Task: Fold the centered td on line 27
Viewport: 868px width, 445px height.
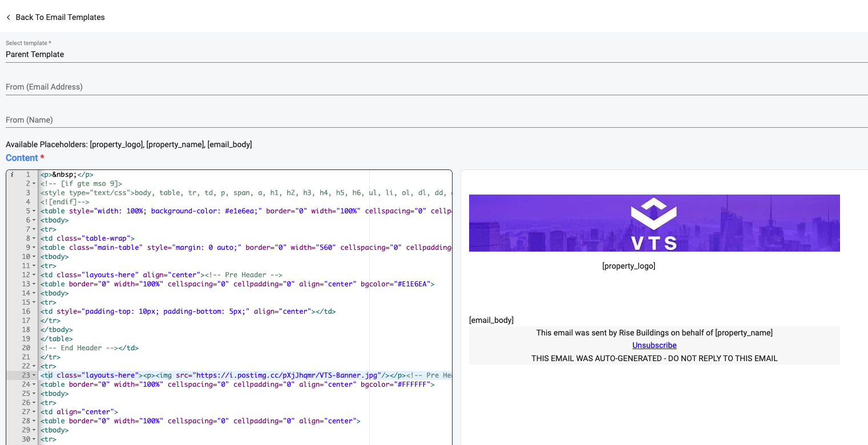Action: (x=34, y=412)
